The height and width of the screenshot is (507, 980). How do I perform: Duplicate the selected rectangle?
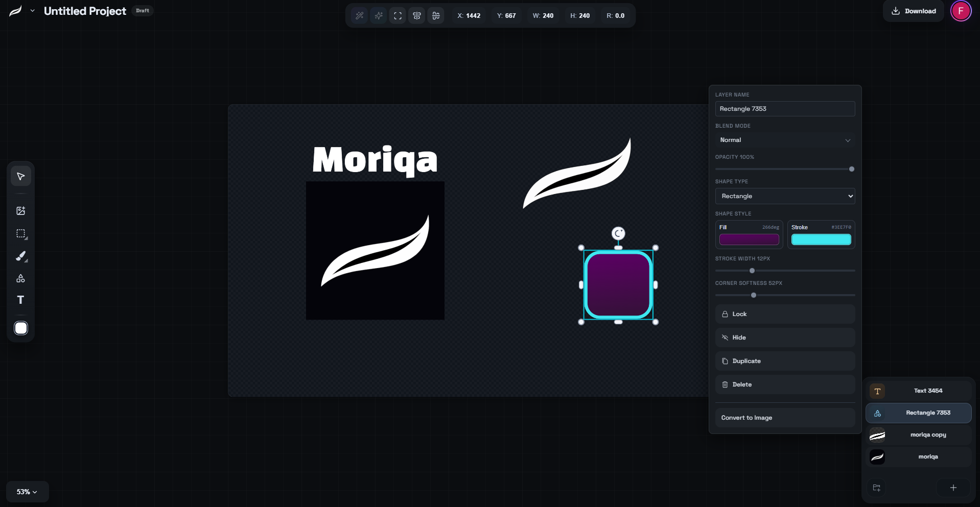tap(785, 361)
